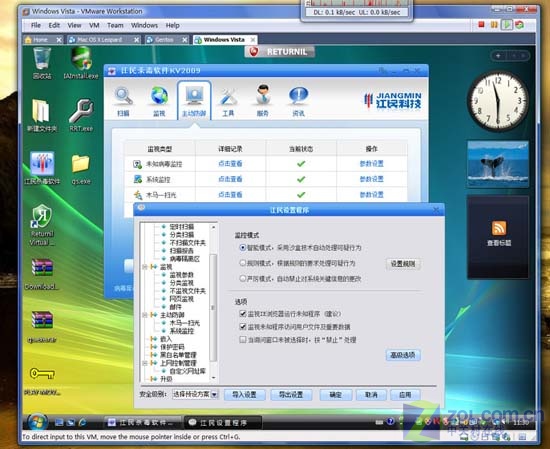Open the VMware Edit menu
Image resolution: width=550 pixels, height=449 pixels.
coord(54,25)
